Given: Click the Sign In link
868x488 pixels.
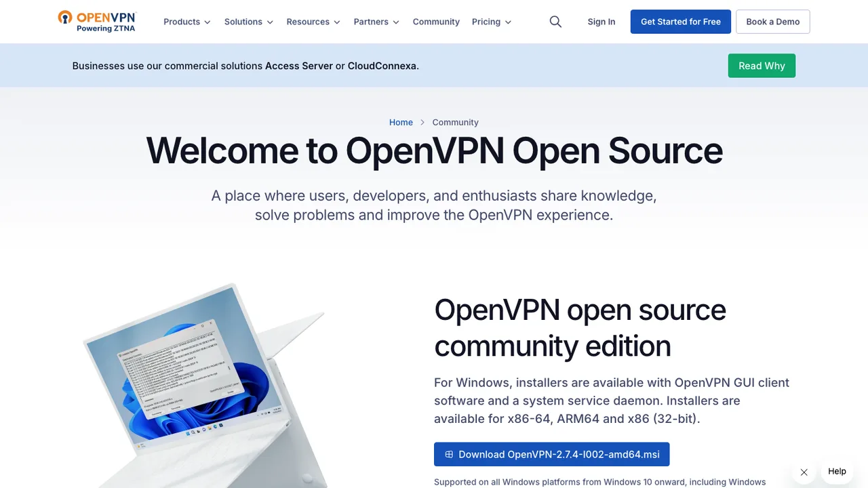Looking at the screenshot, I should [601, 22].
